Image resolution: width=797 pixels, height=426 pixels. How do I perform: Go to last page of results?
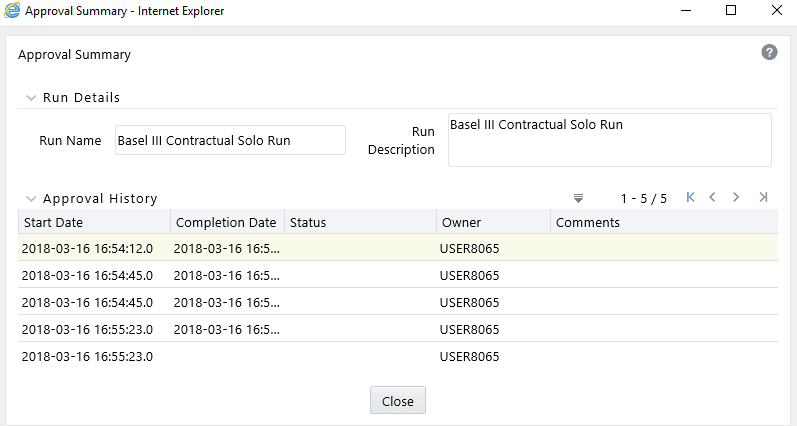(x=763, y=197)
